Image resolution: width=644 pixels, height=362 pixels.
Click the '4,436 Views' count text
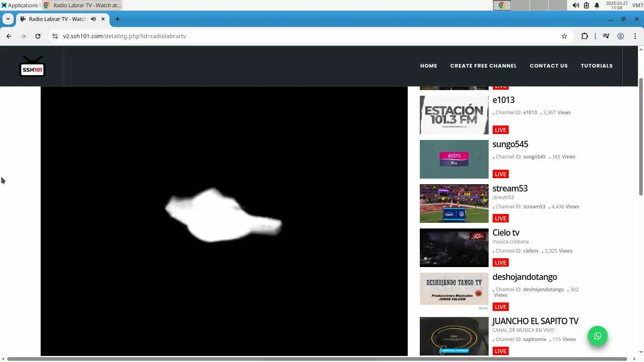pos(565,207)
